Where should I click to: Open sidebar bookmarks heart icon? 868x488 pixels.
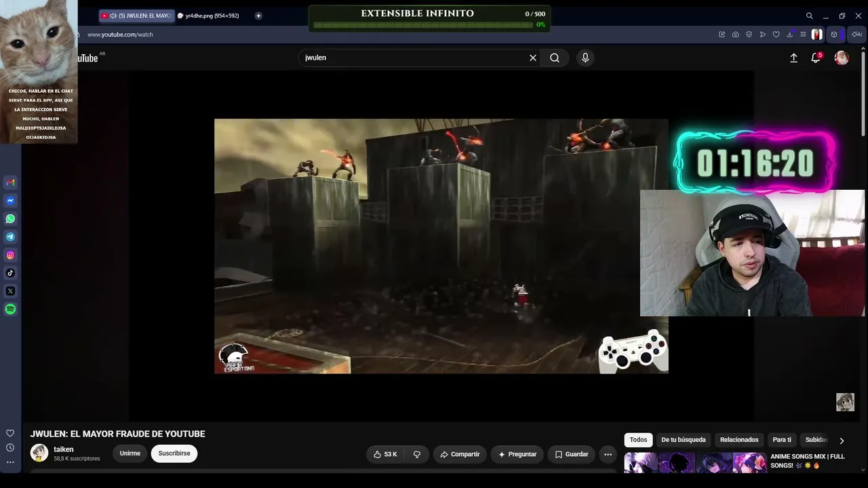(10, 433)
